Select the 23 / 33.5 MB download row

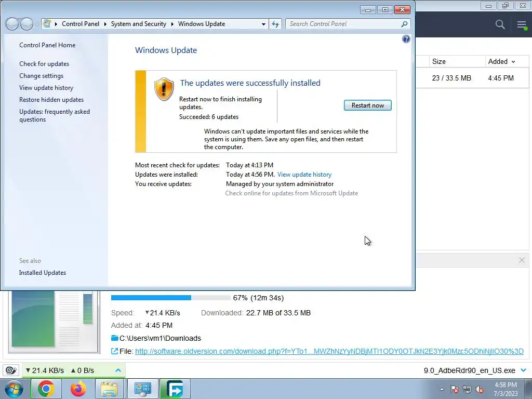472,78
